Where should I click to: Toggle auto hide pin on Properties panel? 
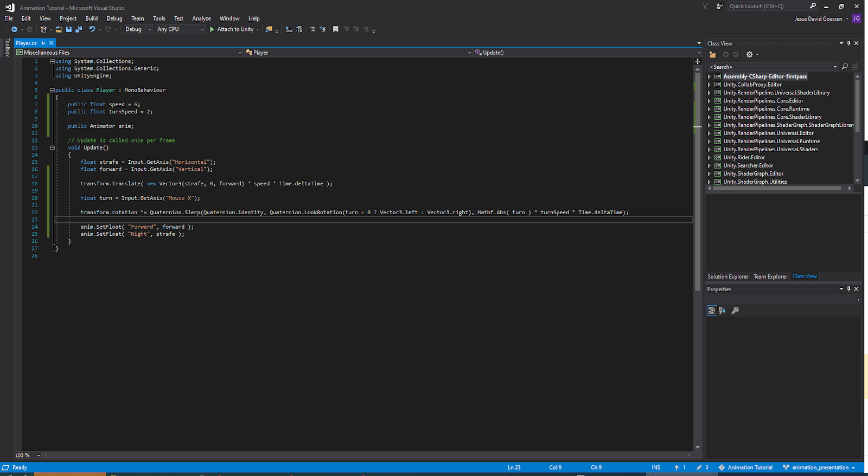(849, 289)
